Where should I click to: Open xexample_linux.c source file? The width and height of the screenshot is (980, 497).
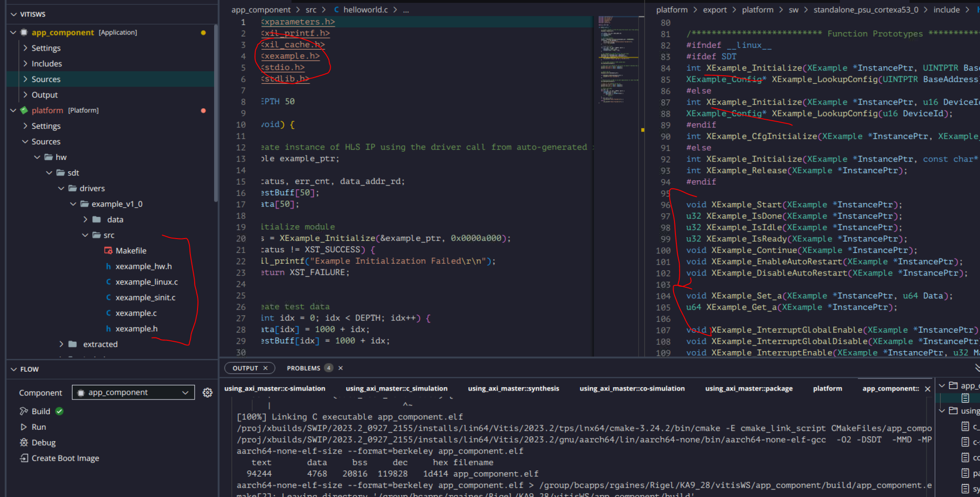coord(146,282)
